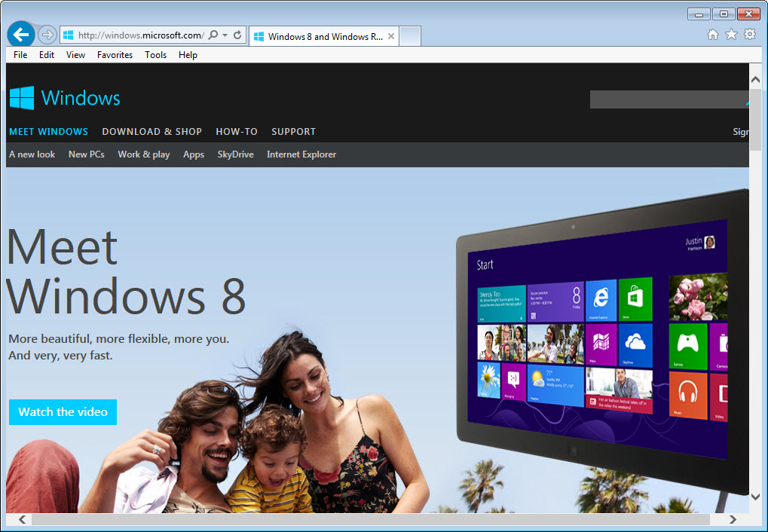Click the Watch the video button
768x532 pixels.
click(x=63, y=412)
